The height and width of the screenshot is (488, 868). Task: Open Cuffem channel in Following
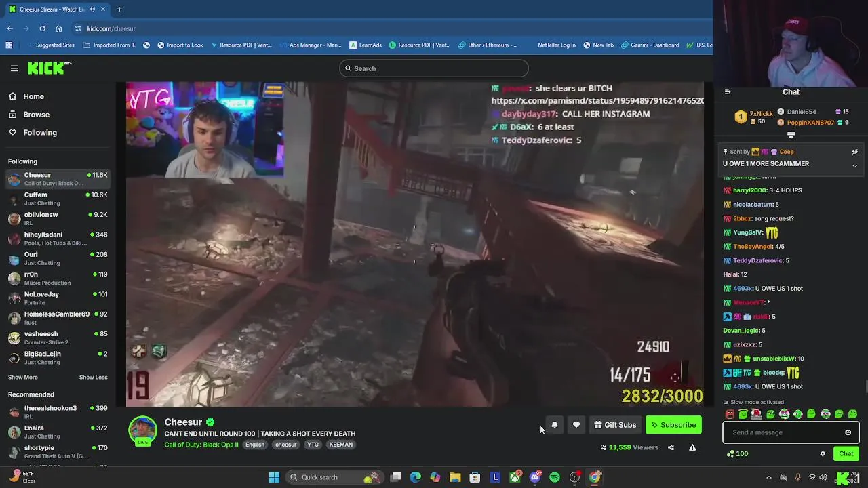pos(58,199)
